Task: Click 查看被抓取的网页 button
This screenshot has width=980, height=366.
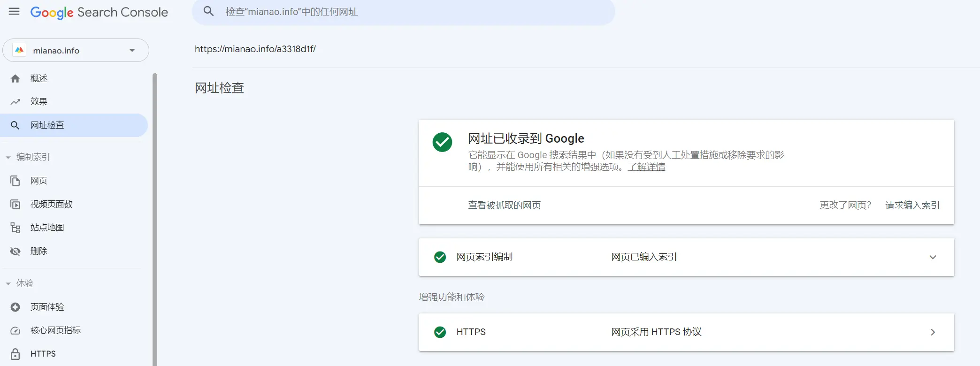Action: (x=505, y=205)
